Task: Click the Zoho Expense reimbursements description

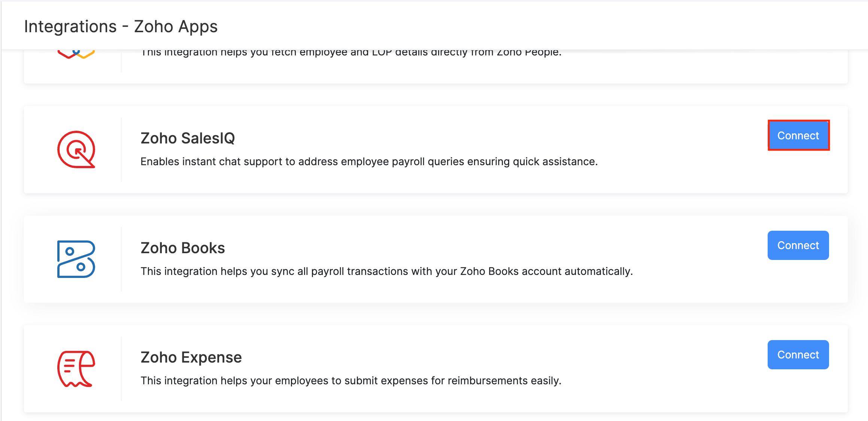Action: [351, 381]
